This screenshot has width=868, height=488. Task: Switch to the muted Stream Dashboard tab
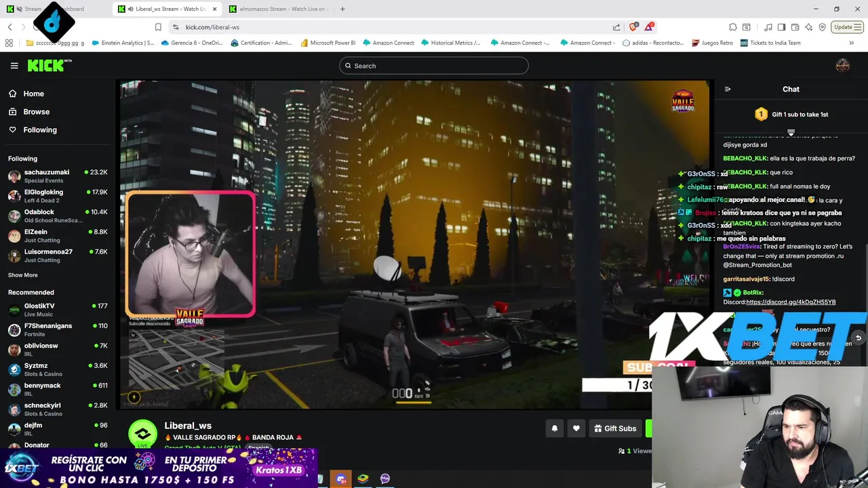pos(54,9)
